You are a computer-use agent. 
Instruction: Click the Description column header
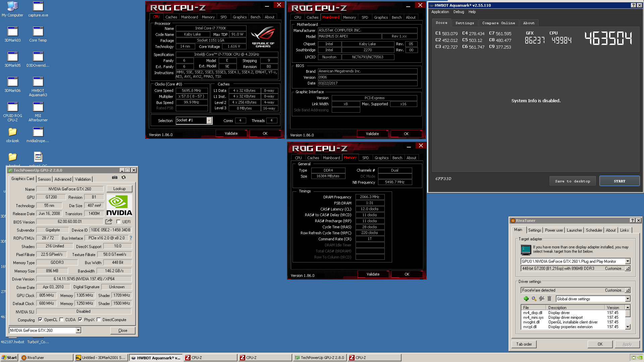(x=575, y=307)
